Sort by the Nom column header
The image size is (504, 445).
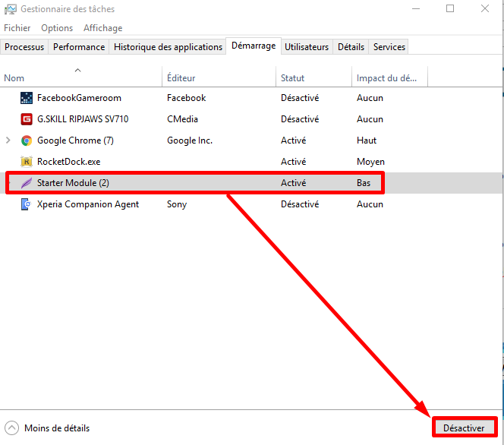[x=81, y=77]
